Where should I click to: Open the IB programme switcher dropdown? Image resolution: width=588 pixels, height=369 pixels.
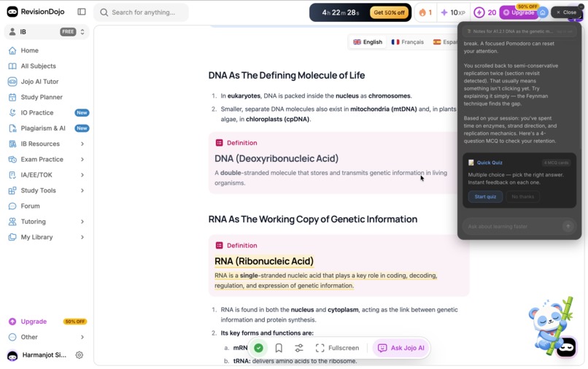(47, 32)
